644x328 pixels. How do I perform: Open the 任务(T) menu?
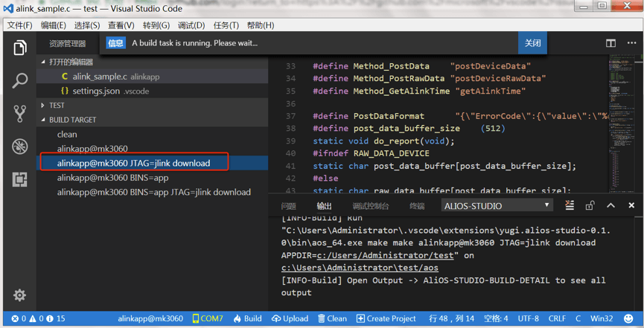226,25
